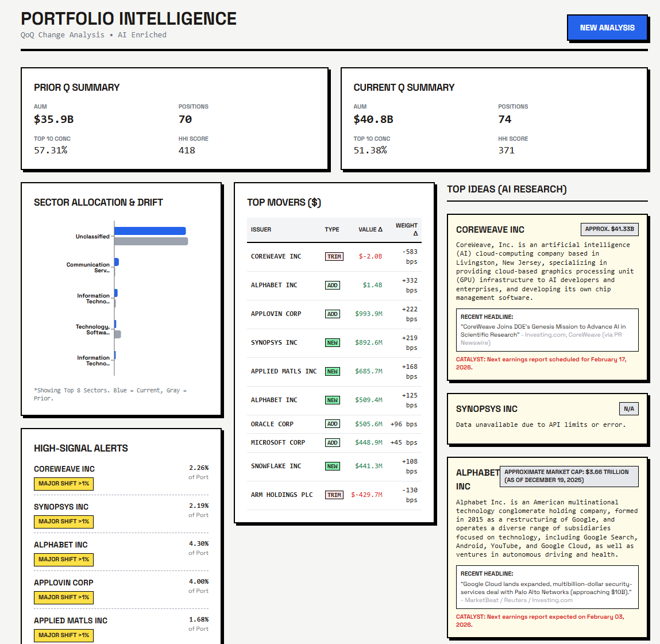The image size is (660, 644).
Task: Click Current Q Top 10 Conc 51.38%
Action: (370, 151)
